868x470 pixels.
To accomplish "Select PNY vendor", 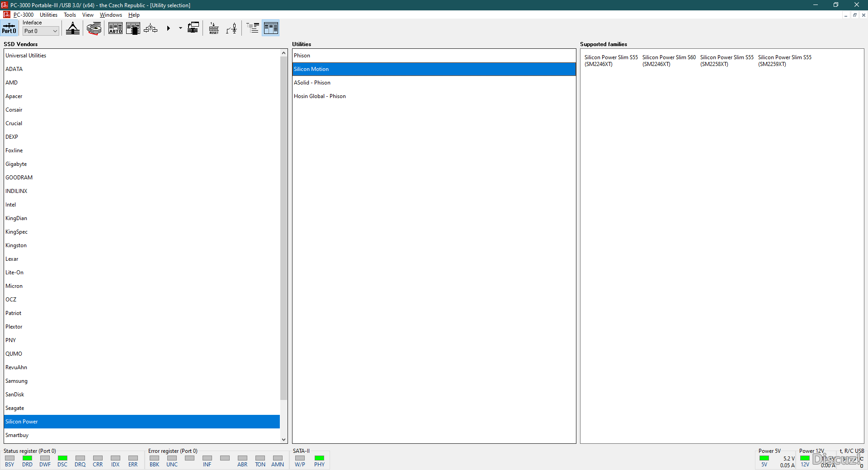I will pyautogui.click(x=142, y=340).
